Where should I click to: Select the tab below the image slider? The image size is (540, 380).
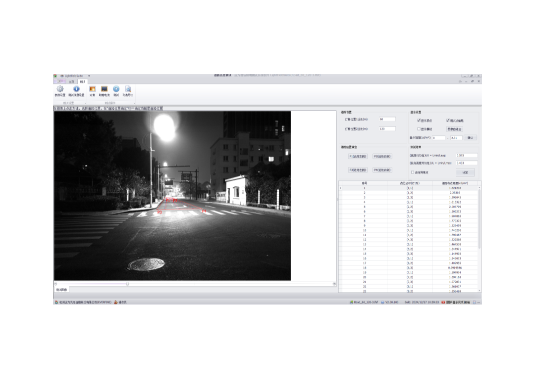coord(62,290)
